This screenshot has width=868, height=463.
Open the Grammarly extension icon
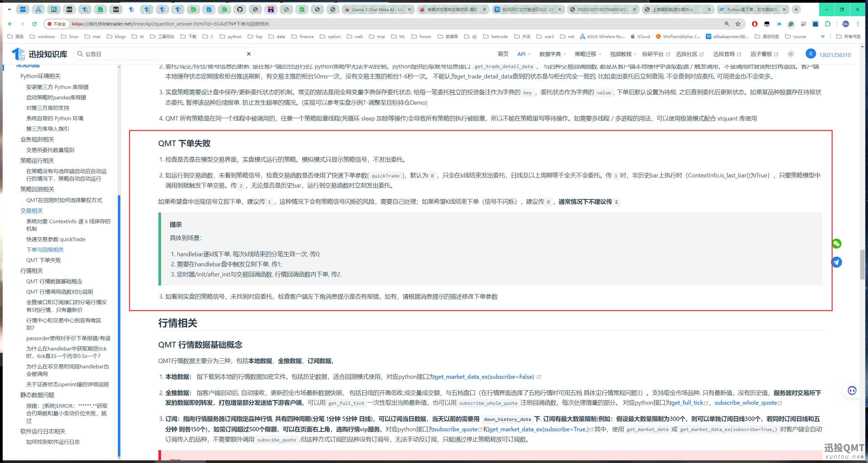coord(791,24)
